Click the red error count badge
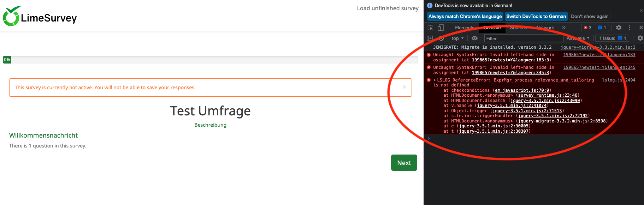644x205 pixels. click(x=587, y=28)
